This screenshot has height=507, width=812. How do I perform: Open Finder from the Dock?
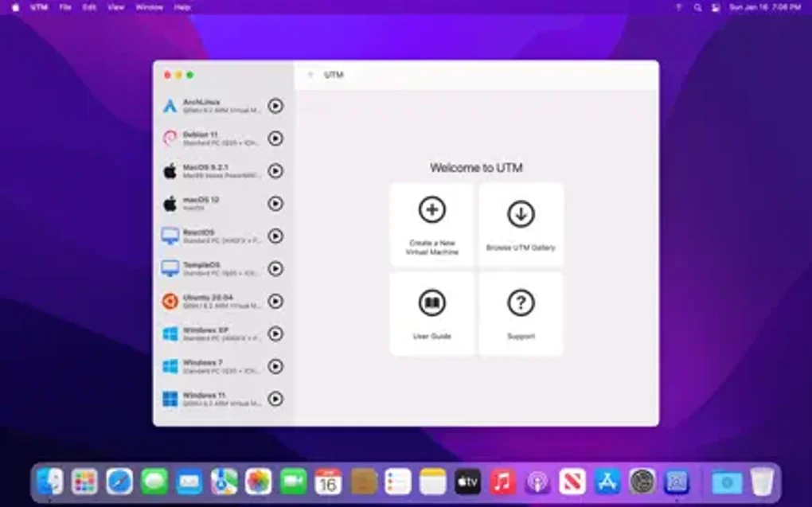pos(49,482)
